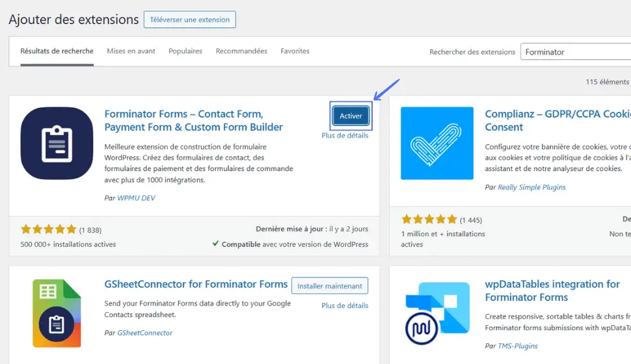Click the 500 000+ installations actives text
This screenshot has height=364, width=631.
(x=68, y=244)
